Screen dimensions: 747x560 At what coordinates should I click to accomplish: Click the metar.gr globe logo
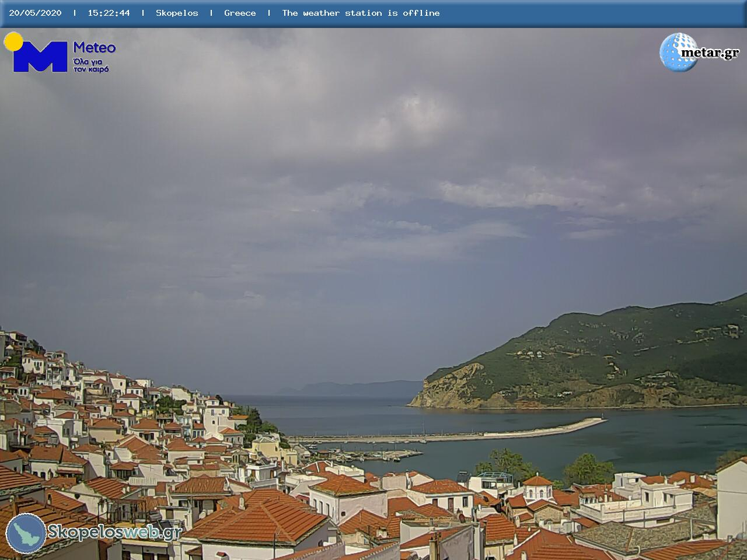click(678, 52)
